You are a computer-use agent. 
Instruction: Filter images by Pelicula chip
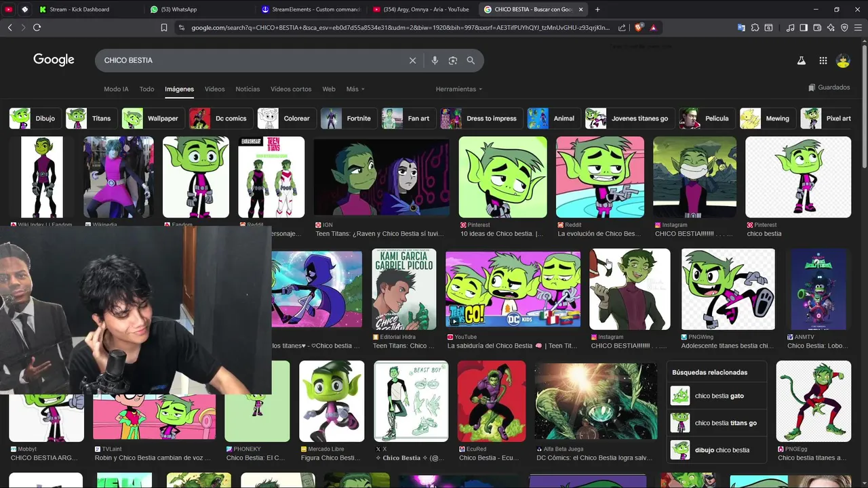(x=707, y=118)
